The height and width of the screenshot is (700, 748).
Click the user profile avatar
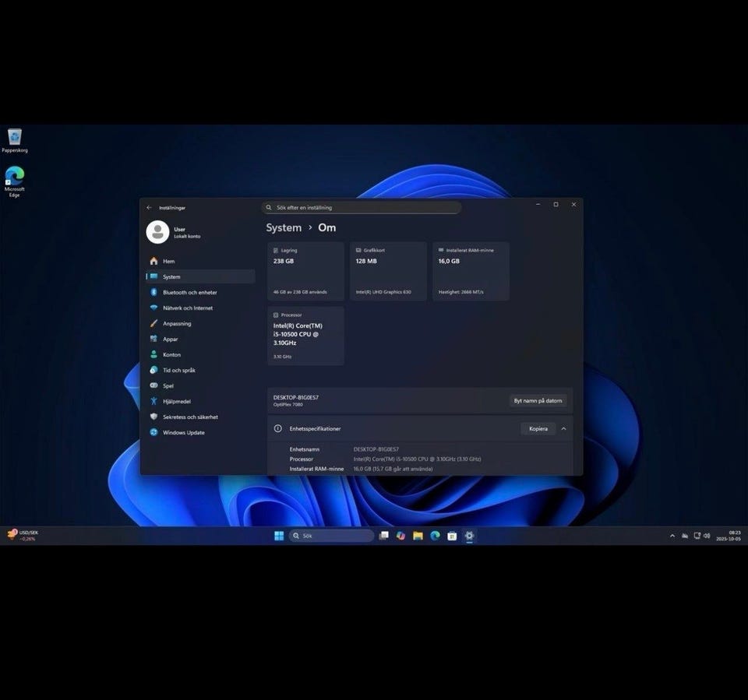click(157, 232)
